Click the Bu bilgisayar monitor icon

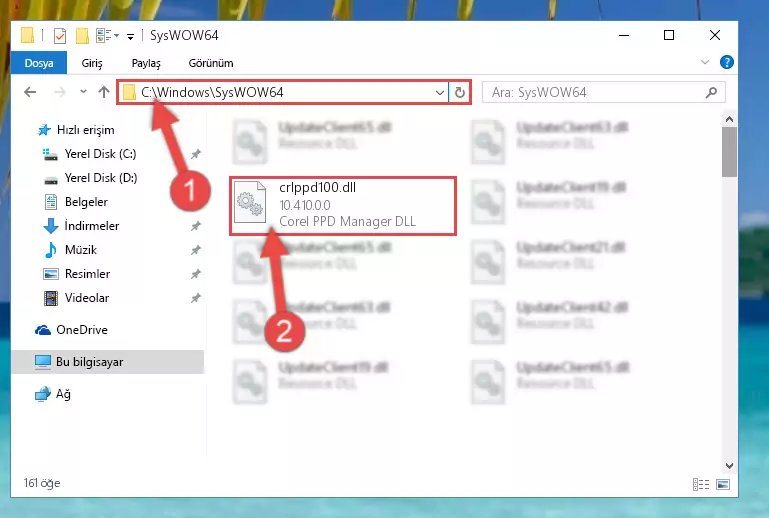[x=43, y=362]
